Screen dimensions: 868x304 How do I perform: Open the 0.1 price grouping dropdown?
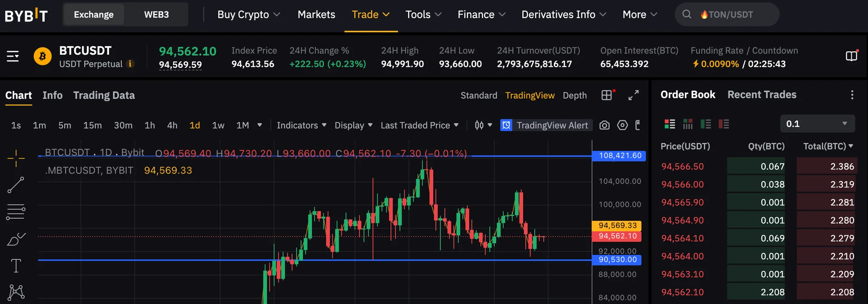(x=817, y=124)
